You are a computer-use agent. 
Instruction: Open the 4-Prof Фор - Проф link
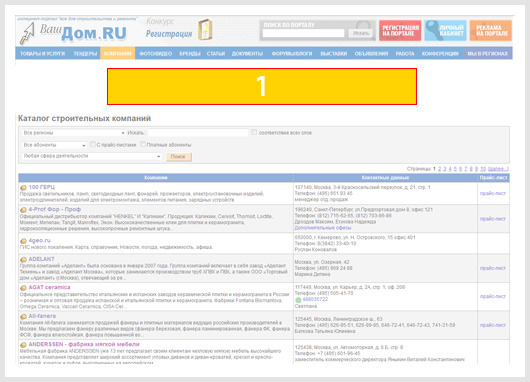point(54,210)
